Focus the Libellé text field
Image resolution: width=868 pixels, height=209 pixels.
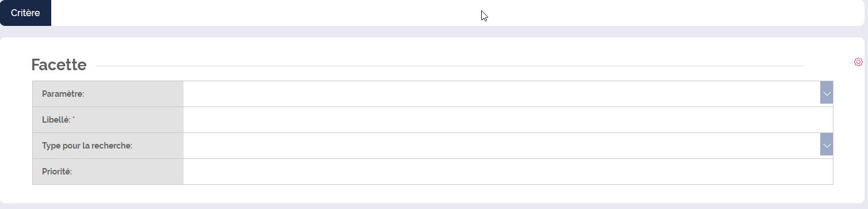tap(508, 120)
